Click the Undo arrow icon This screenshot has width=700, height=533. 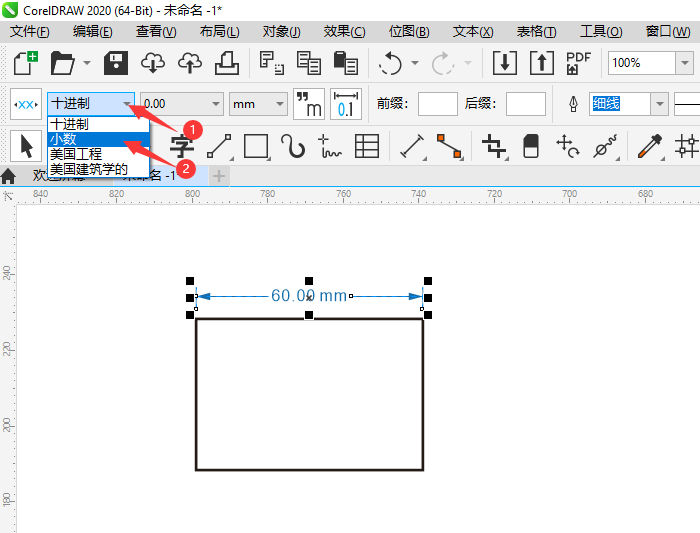391,63
